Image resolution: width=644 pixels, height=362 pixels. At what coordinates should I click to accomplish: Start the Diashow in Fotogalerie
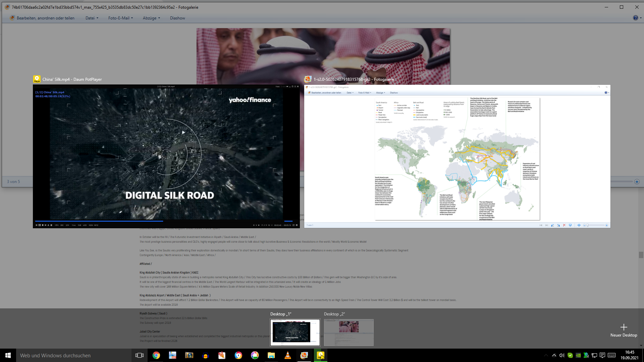177,18
